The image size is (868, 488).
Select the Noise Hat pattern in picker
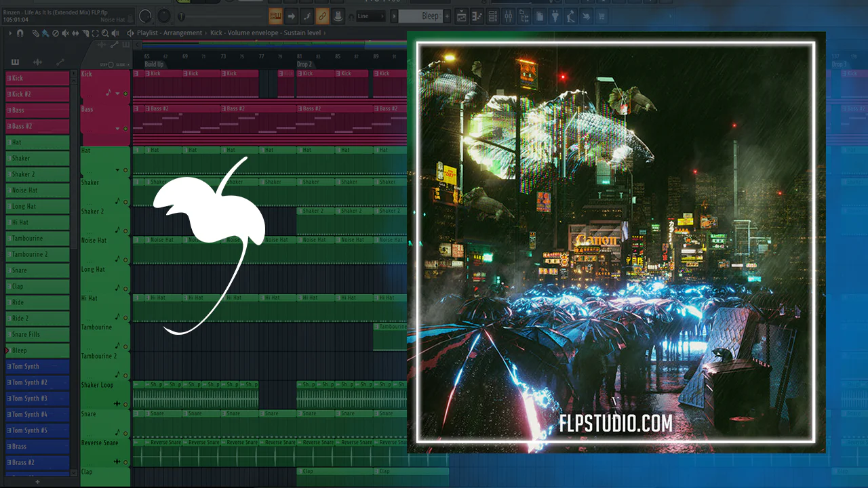(37, 190)
